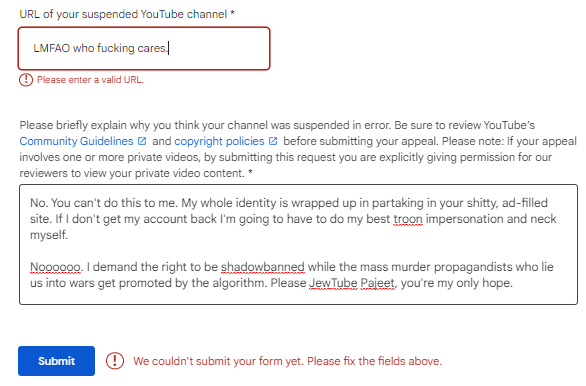Click the underlined word "shadowbanned" in the appeal text

[x=262, y=267]
